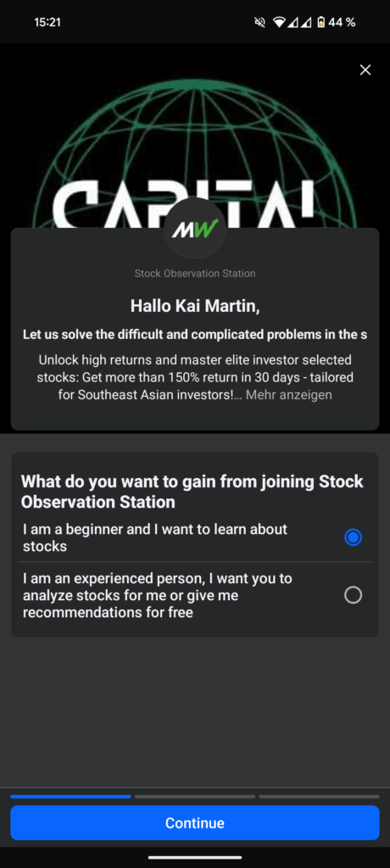Select the beginner learning stocks radio option

353,537
